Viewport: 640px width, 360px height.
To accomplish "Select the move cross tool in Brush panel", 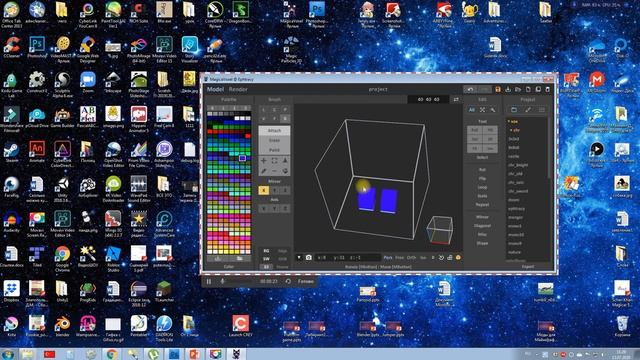I will point(264,161).
